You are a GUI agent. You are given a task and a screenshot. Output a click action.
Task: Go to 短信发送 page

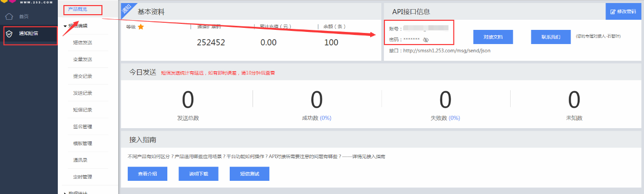tap(83, 43)
